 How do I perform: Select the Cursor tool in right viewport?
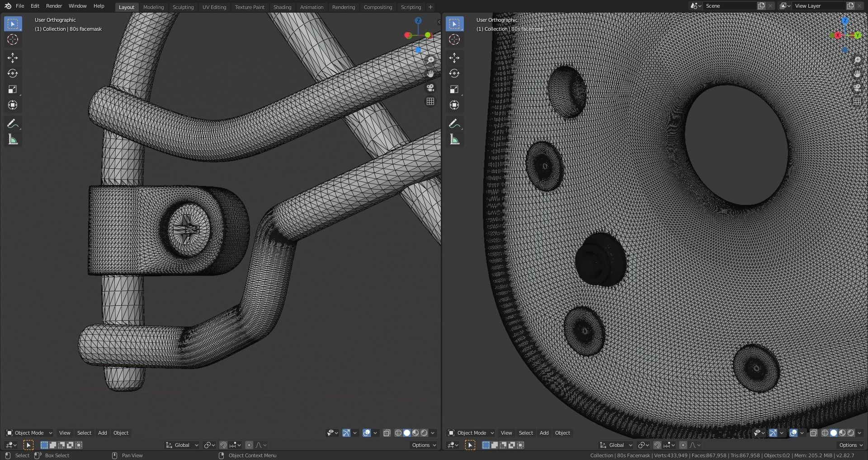click(454, 39)
